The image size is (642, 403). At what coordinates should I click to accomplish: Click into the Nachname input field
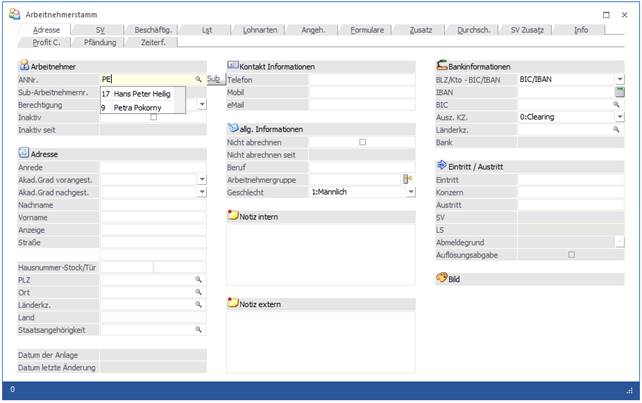pos(153,204)
